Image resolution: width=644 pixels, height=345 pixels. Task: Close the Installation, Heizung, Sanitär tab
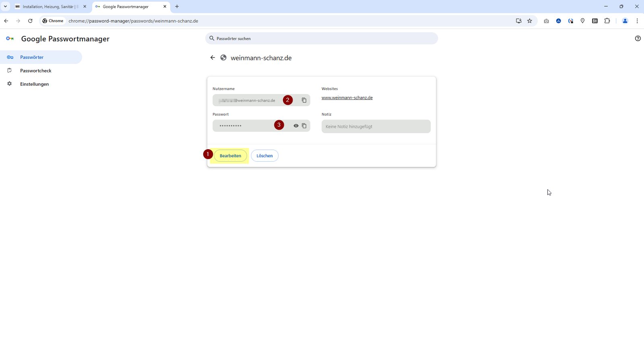(x=85, y=6)
